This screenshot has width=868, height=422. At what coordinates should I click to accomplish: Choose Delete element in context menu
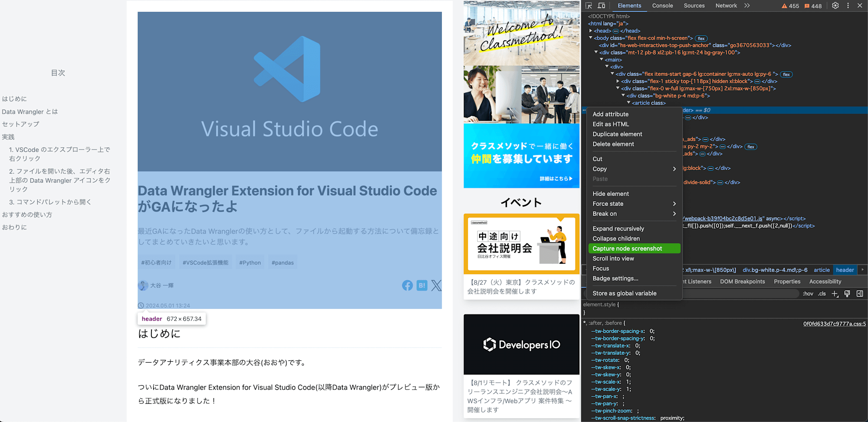point(634,144)
